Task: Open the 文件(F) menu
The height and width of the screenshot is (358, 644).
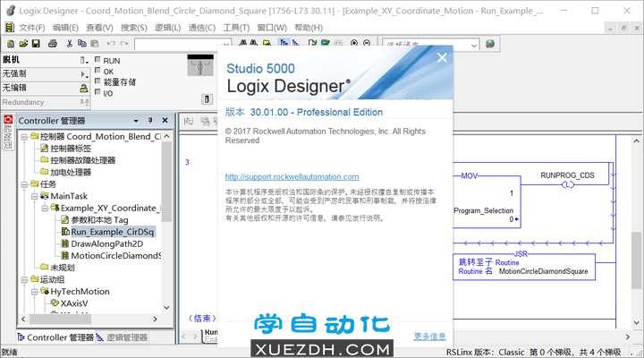Action: click(31, 28)
